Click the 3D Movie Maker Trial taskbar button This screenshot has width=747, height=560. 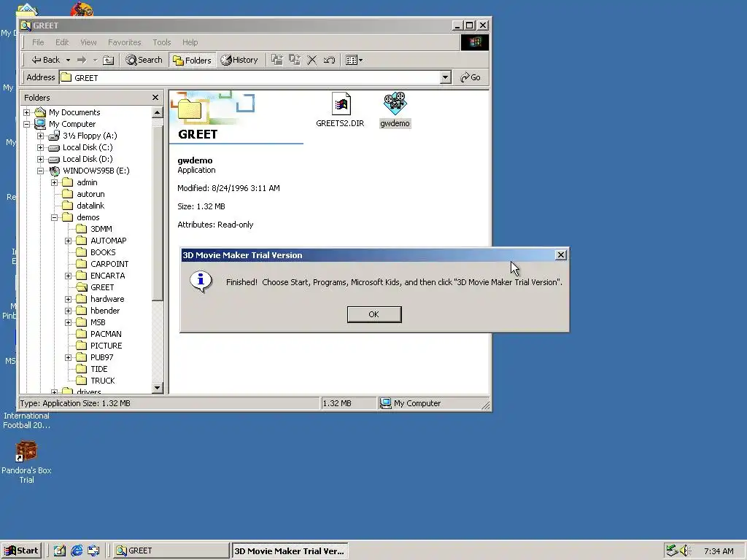click(290, 551)
